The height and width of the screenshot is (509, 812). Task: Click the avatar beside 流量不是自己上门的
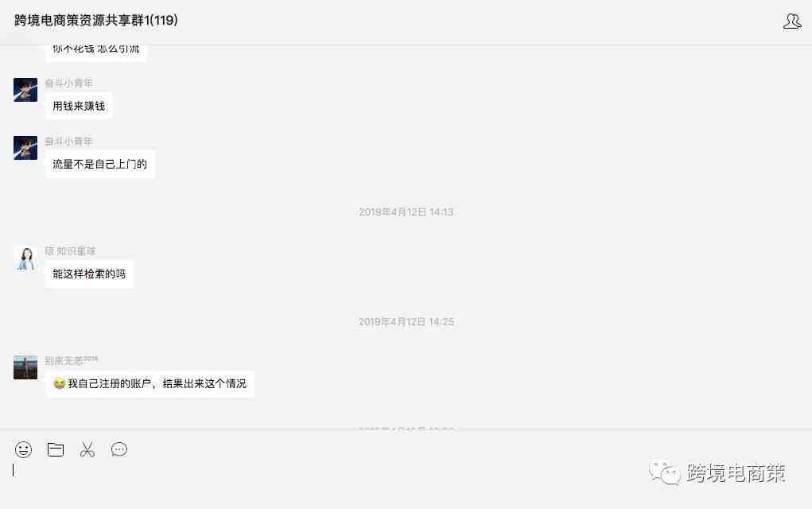click(25, 148)
